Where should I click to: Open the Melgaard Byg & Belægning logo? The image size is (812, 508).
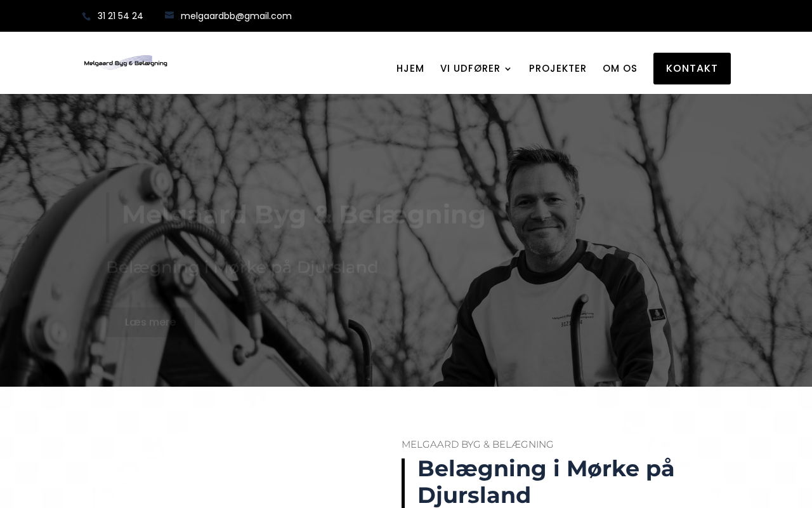click(126, 62)
